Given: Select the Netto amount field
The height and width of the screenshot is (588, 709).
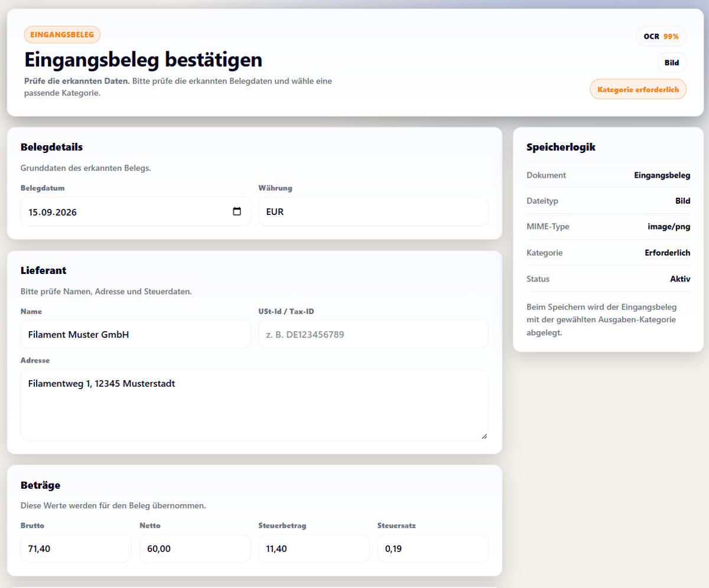Looking at the screenshot, I should [x=195, y=548].
